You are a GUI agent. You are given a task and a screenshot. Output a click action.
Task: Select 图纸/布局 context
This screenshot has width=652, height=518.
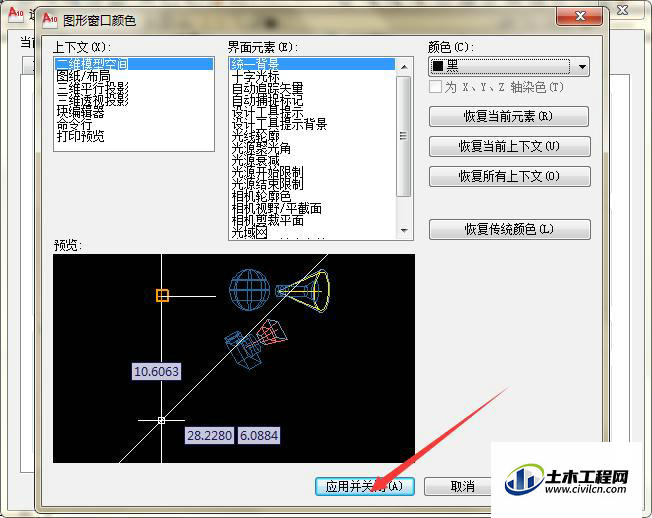pyautogui.click(x=83, y=76)
